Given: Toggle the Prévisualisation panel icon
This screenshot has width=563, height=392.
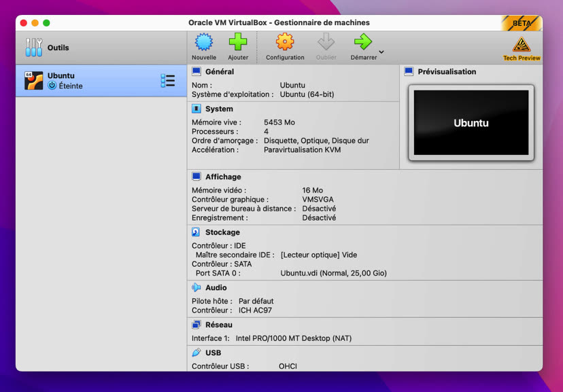Looking at the screenshot, I should (x=408, y=71).
